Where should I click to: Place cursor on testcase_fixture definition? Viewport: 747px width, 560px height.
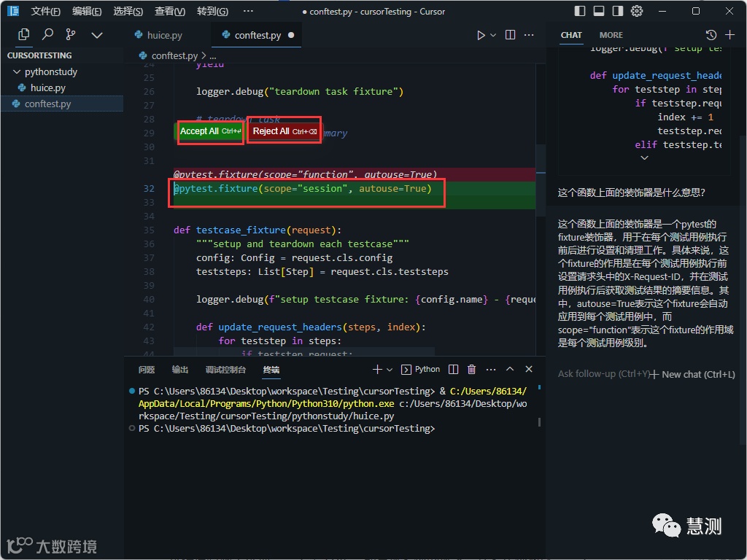click(241, 230)
